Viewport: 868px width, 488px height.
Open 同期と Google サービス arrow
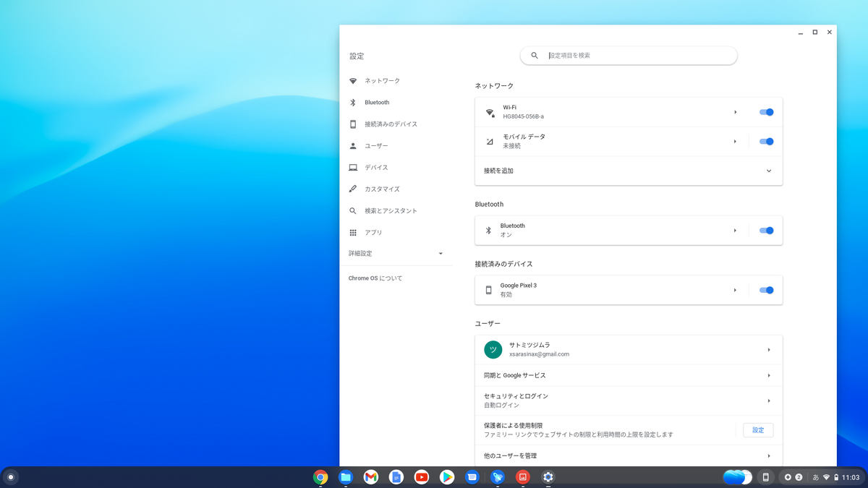tap(769, 376)
